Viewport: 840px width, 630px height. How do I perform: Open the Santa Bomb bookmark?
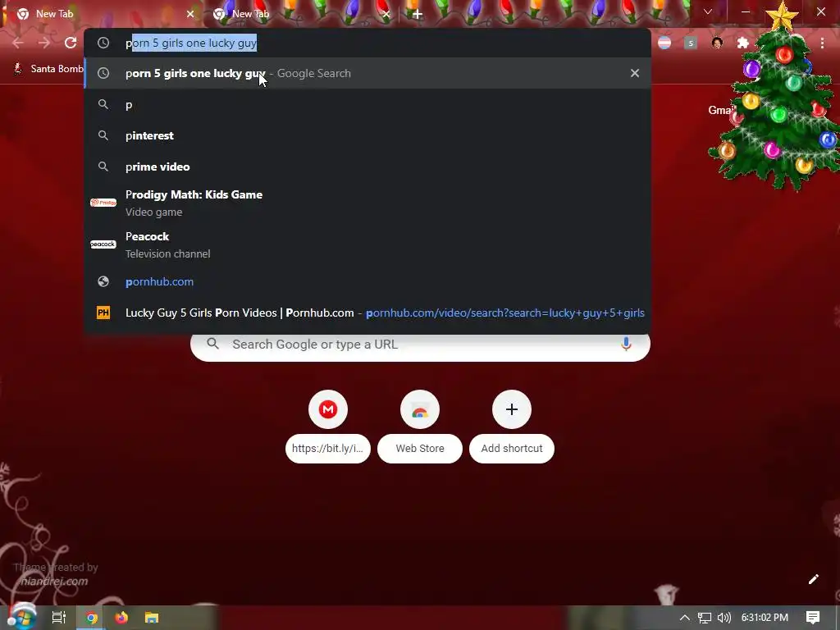pyautogui.click(x=48, y=69)
